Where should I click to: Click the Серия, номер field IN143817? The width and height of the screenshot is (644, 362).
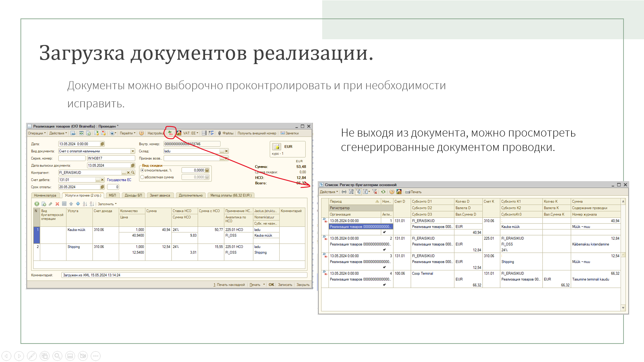pos(111,158)
